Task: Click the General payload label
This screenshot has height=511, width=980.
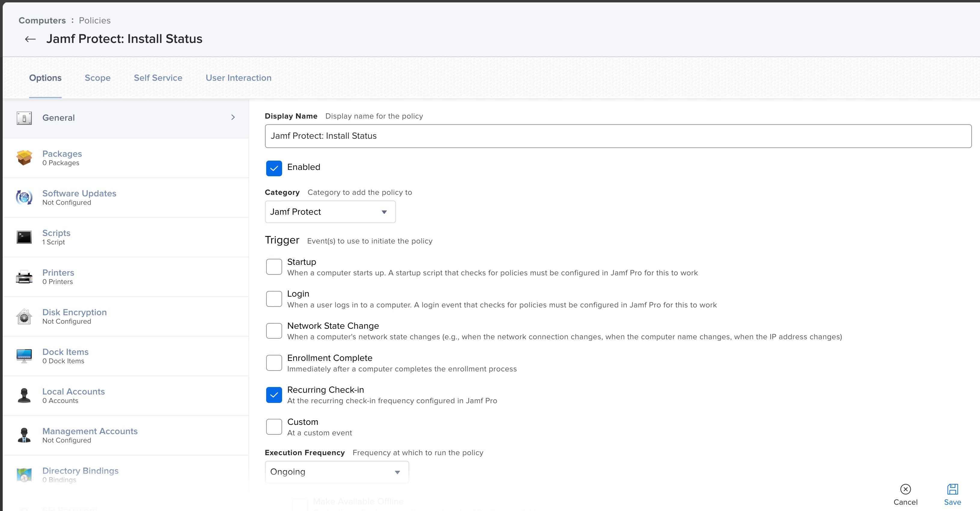Action: click(59, 118)
